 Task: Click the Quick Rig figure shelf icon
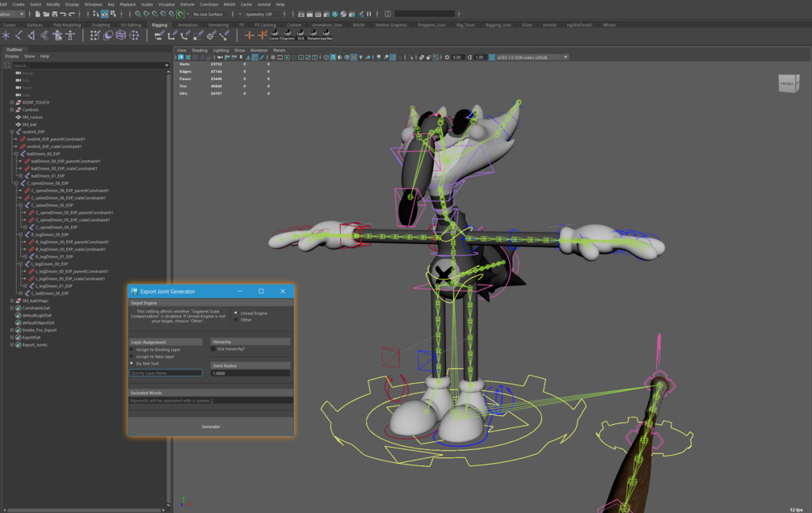click(70, 36)
